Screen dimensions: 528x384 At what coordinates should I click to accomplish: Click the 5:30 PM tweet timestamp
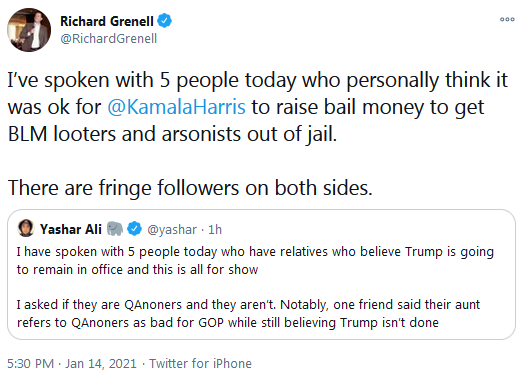point(30,364)
